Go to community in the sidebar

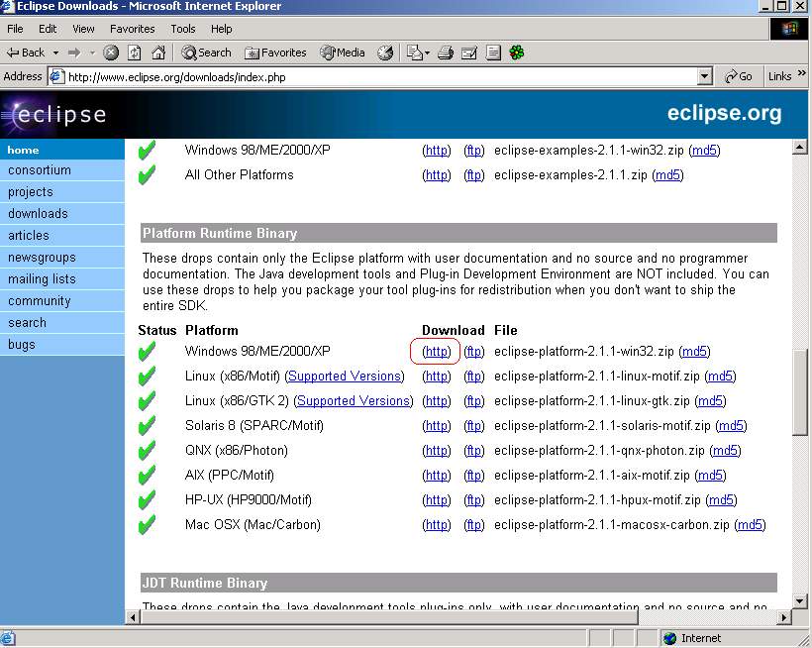[62, 301]
